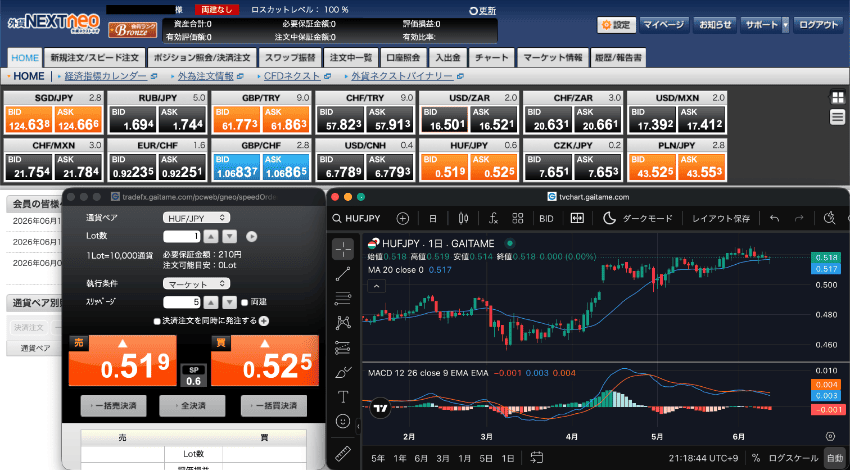The image size is (850, 470).
Task: Expand settlement order options plus icon
Action: point(264,321)
